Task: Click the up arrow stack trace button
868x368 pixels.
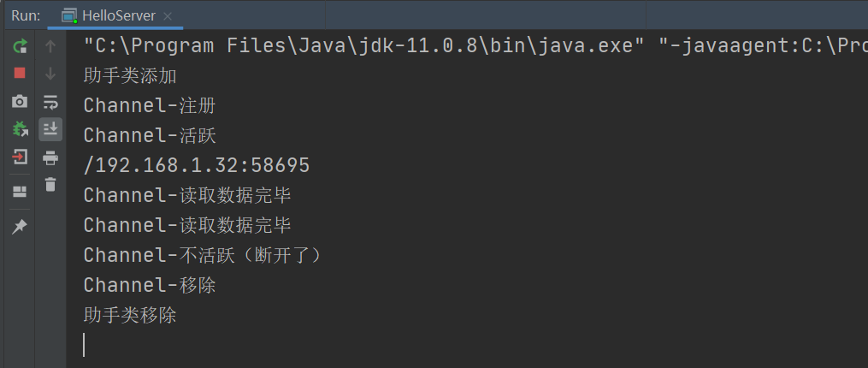Action: pos(50,46)
